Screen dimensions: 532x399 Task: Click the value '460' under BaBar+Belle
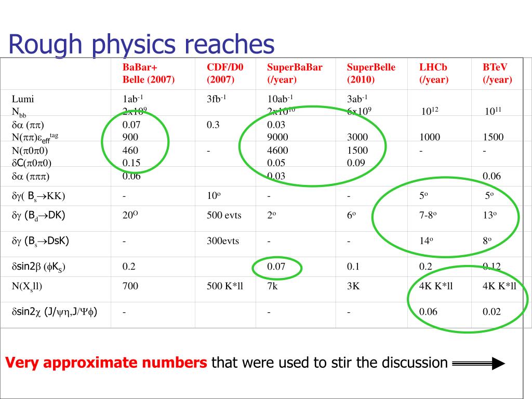click(x=130, y=150)
